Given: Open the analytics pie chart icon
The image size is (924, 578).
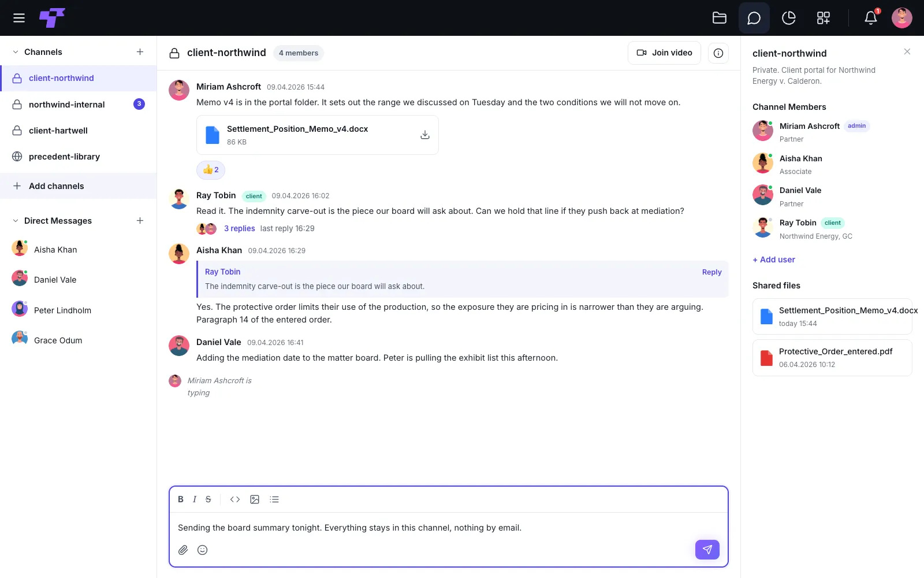Looking at the screenshot, I should [x=789, y=18].
